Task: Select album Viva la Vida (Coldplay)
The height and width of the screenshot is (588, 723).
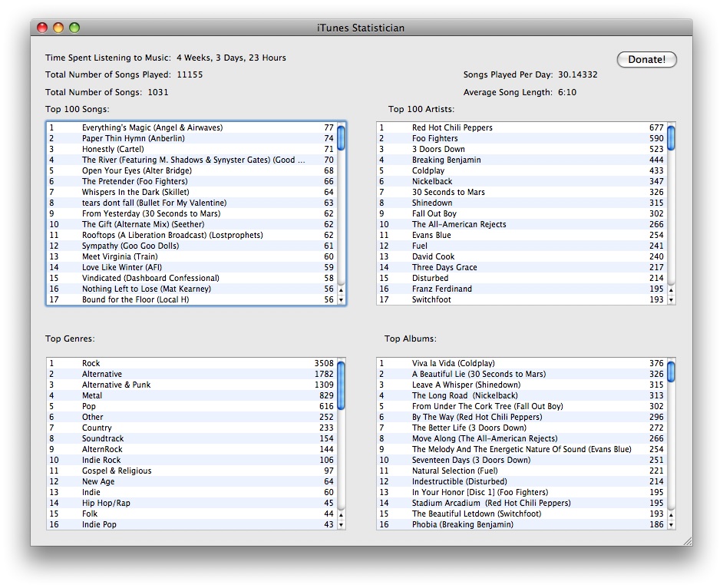Action: 521,363
